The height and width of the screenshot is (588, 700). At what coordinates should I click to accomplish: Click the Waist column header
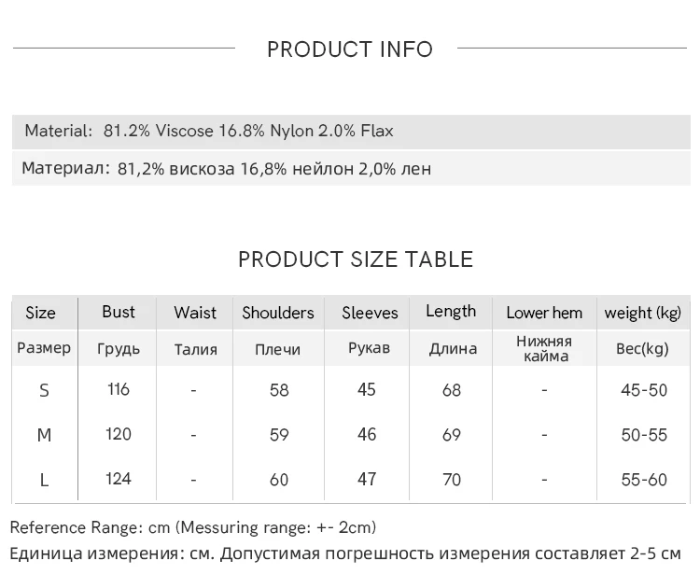point(194,313)
